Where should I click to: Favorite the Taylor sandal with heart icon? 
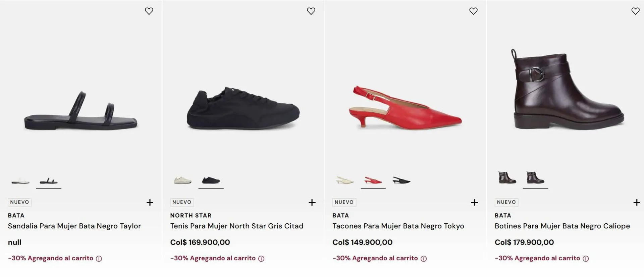[x=149, y=11]
